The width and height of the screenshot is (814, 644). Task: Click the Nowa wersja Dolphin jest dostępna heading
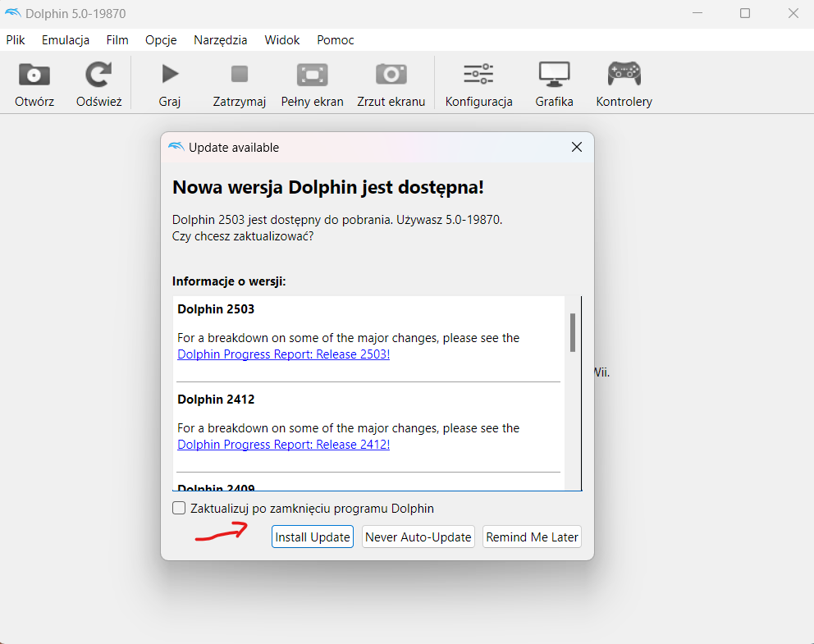[328, 187]
